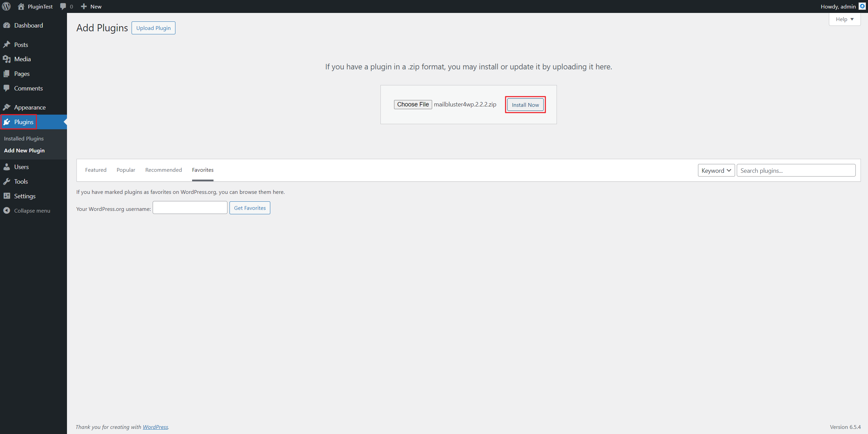868x434 pixels.
Task: Click the comments bubble icon in admin bar
Action: [63, 6]
